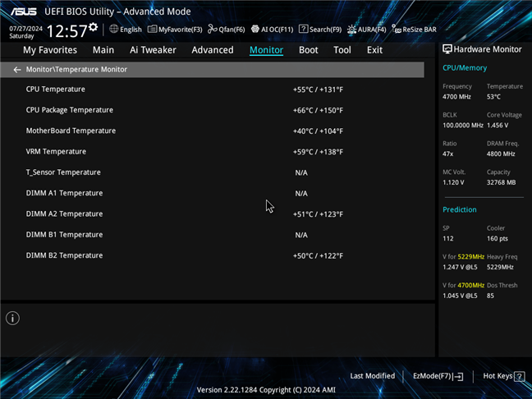The height and width of the screenshot is (399, 532).
Task: Click the 160 pts cooler score
Action: click(498, 239)
